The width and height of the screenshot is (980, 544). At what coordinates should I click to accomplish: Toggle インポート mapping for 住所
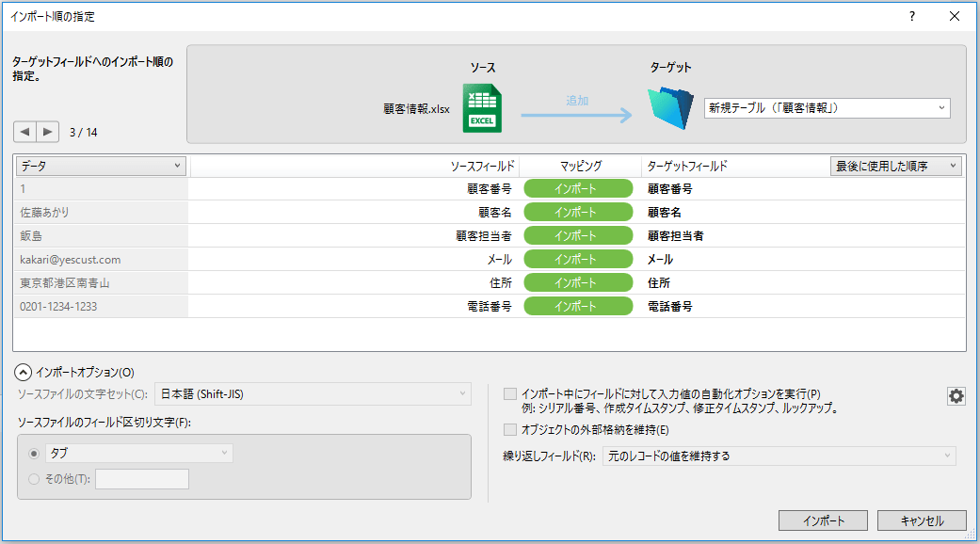point(578,283)
